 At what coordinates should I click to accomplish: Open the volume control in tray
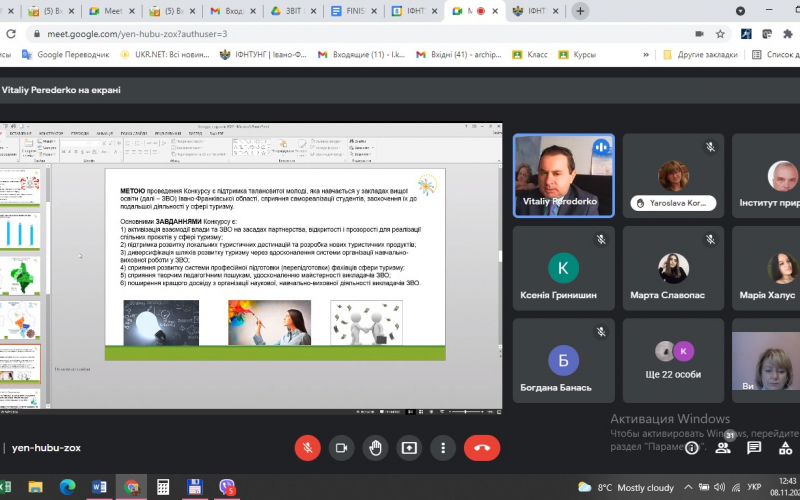[719, 487]
